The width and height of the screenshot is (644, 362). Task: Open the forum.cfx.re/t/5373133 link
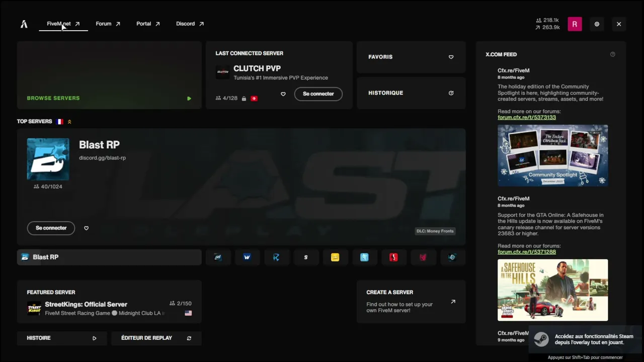(527, 118)
